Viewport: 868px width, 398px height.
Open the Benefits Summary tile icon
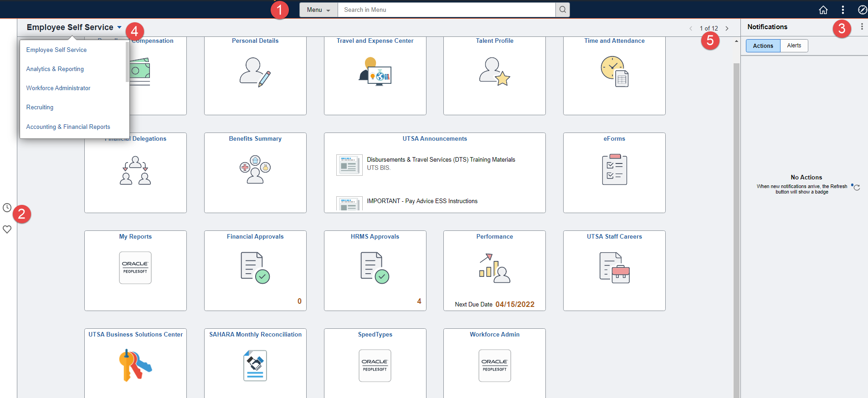click(255, 169)
